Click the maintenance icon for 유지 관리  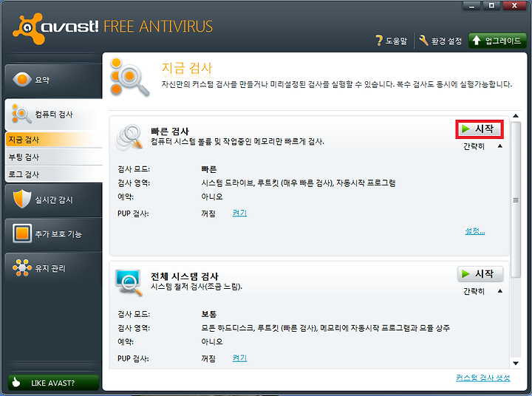pos(22,267)
